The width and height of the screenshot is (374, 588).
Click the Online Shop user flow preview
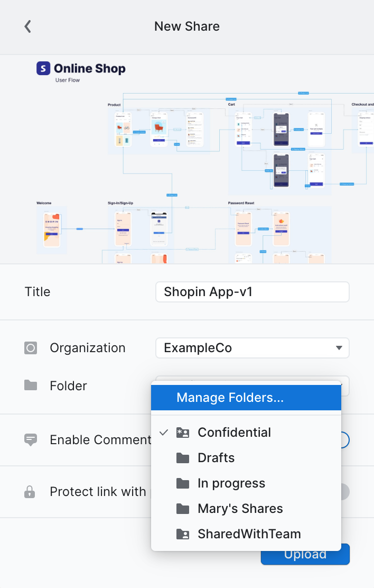click(187, 159)
